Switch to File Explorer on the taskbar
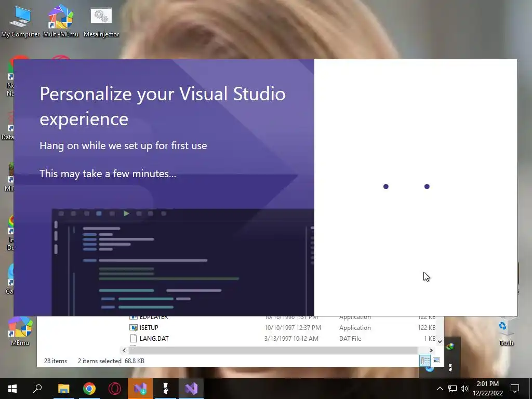Screen dimensions: 532x399 coord(63,389)
